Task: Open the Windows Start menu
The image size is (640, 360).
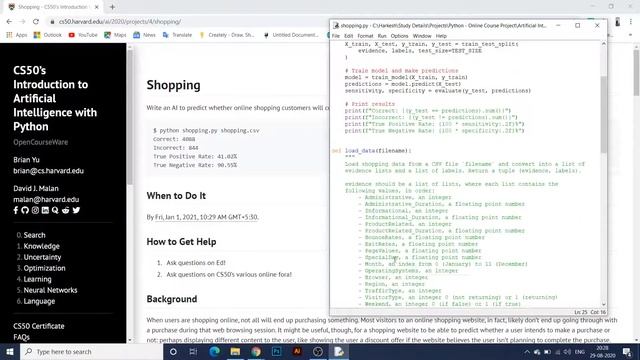Action: (10, 351)
